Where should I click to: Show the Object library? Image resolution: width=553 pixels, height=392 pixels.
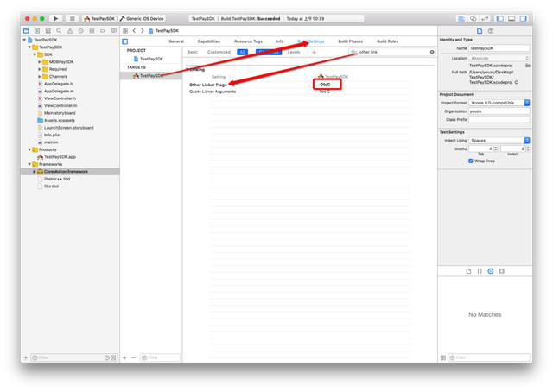pos(491,271)
